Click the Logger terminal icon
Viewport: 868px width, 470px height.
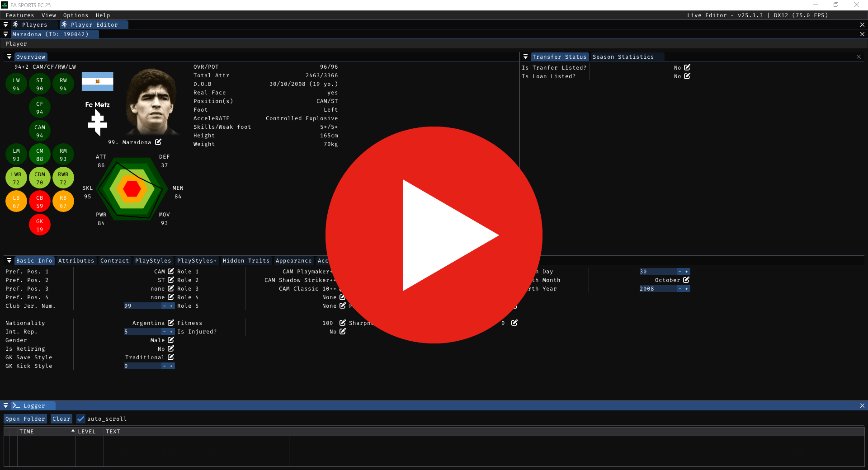click(x=16, y=405)
